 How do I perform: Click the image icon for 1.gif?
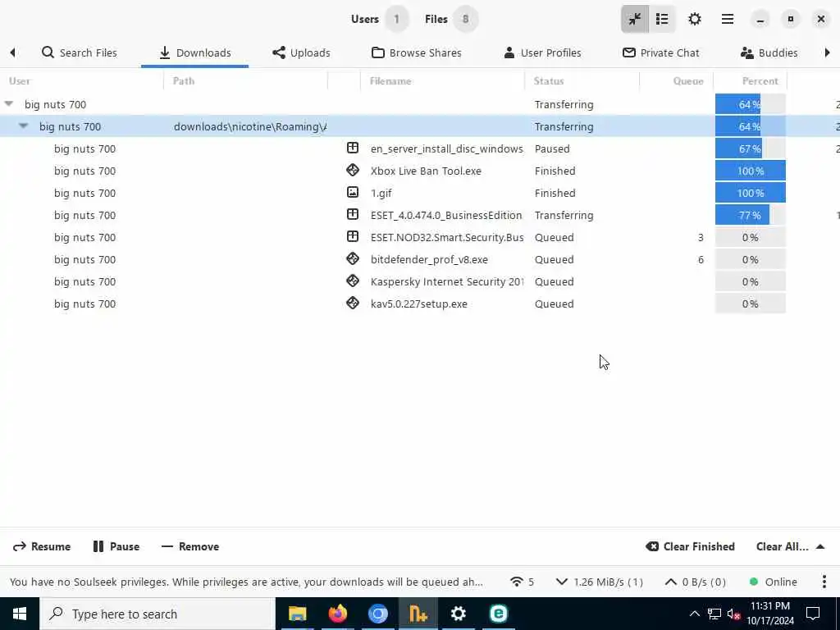pyautogui.click(x=353, y=192)
